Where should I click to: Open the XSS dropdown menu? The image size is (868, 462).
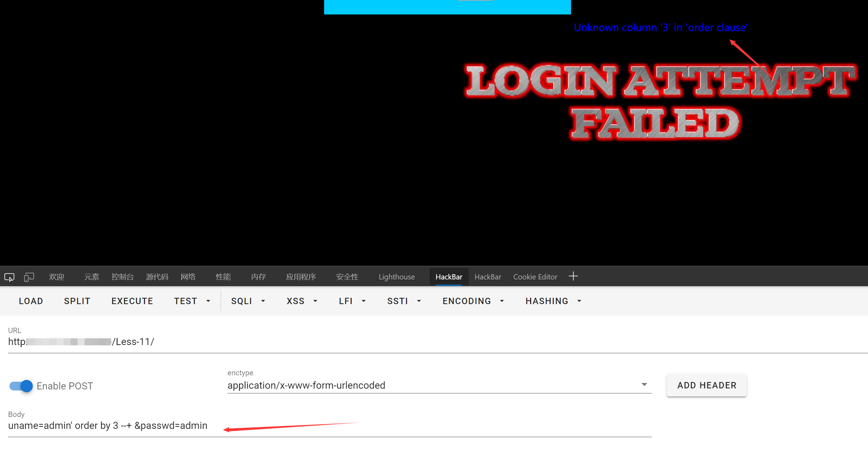point(302,301)
